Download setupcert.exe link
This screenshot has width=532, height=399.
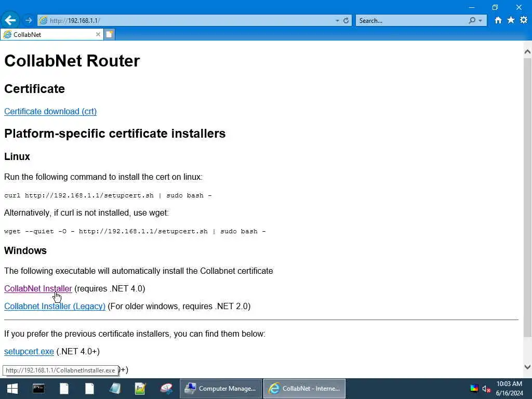pyautogui.click(x=29, y=351)
